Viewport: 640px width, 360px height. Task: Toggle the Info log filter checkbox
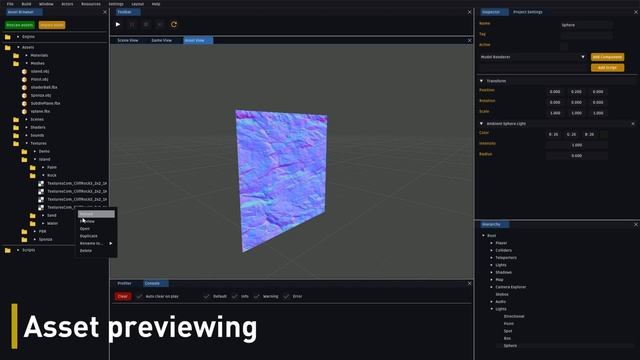(235, 296)
